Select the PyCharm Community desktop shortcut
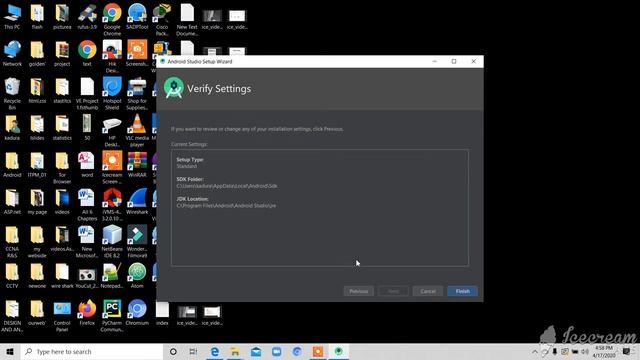640x360 pixels. click(x=112, y=316)
